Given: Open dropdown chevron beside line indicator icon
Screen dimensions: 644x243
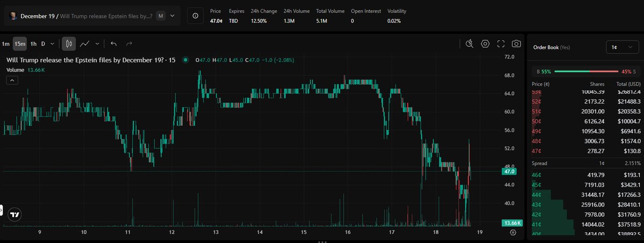Looking at the screenshot, I should 97,44.
